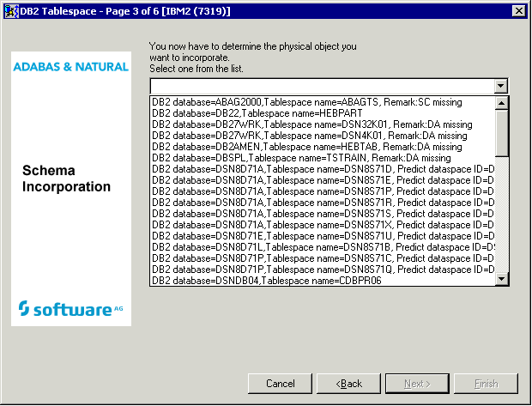Viewport: 532px width, 406px height.
Task: Select the ABAG2000 tablespace ABAGTS entry
Action: 306,102
